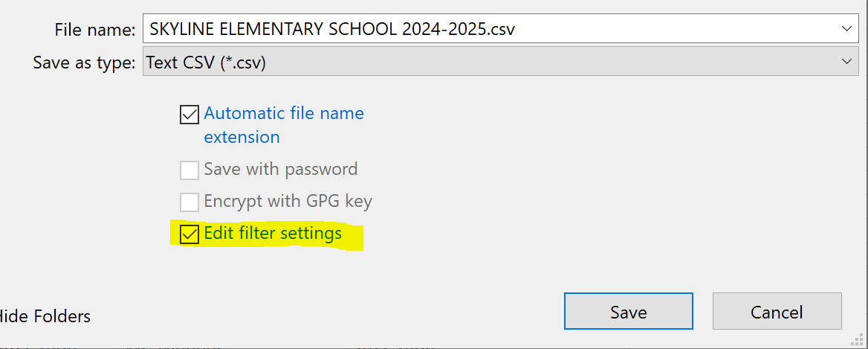Enable the Save with password checkbox
Image resolution: width=868 pixels, height=349 pixels.
(x=190, y=170)
